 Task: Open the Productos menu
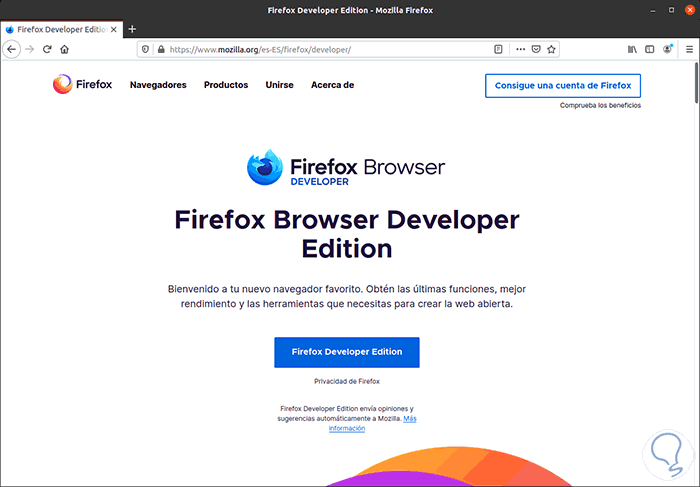click(x=226, y=85)
